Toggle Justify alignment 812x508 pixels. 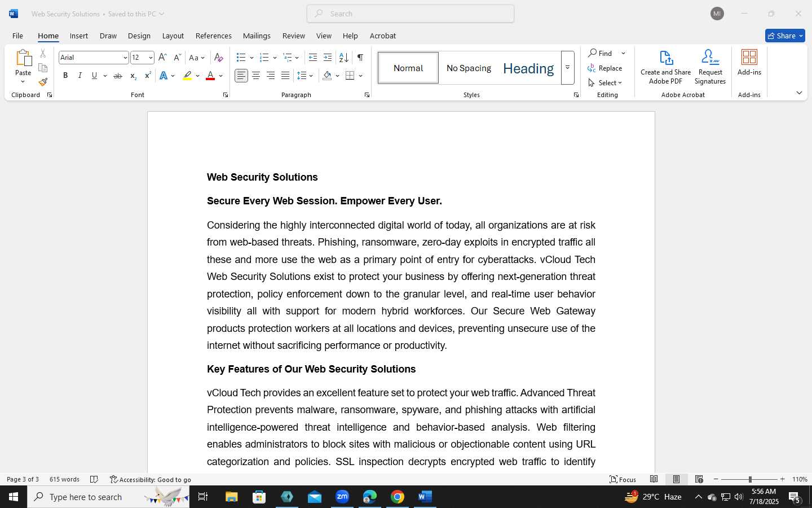click(x=285, y=76)
